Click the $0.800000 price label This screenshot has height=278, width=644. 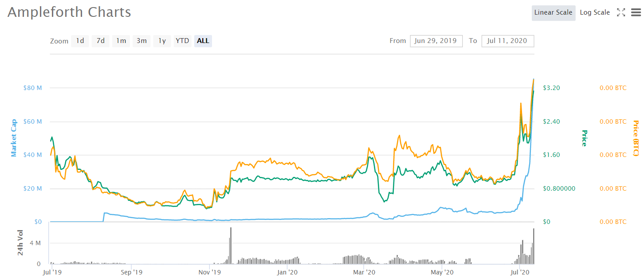[559, 188]
